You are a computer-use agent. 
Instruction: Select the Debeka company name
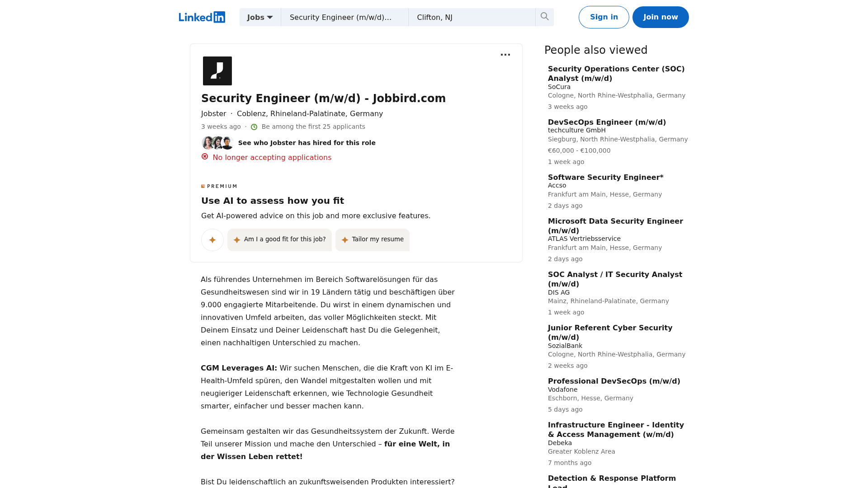coord(560,443)
